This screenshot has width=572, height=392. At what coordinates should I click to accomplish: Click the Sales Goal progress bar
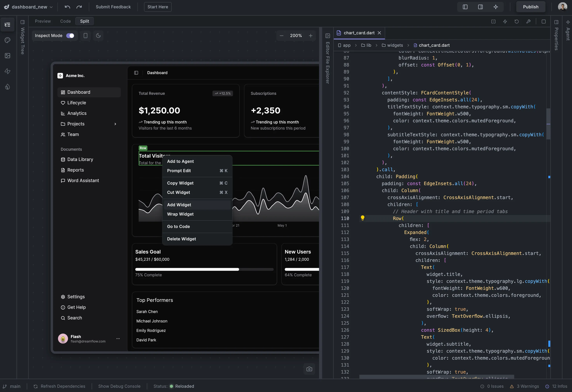point(204,269)
